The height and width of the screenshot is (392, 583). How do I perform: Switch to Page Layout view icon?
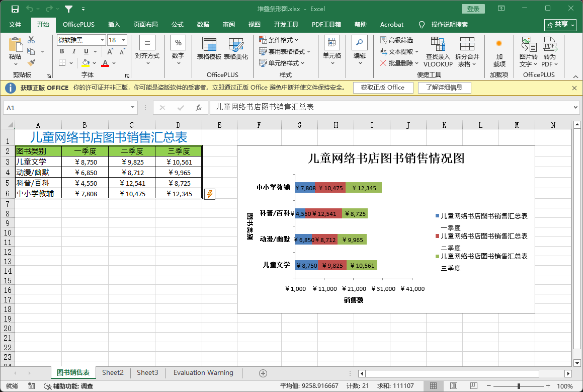[454, 385]
